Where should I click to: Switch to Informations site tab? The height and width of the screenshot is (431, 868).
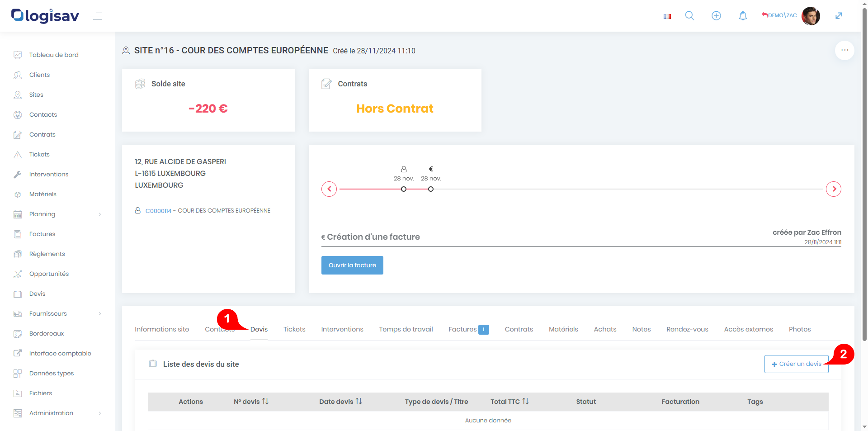(x=162, y=329)
